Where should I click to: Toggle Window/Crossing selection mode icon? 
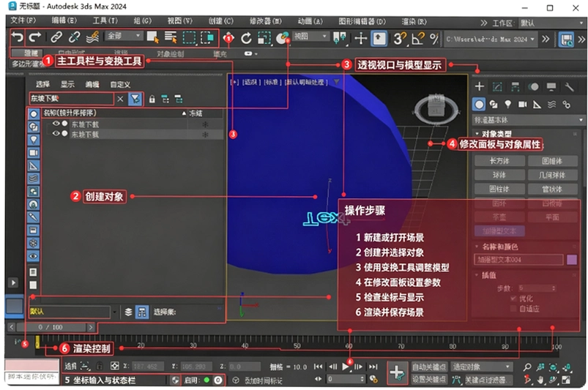[207, 37]
